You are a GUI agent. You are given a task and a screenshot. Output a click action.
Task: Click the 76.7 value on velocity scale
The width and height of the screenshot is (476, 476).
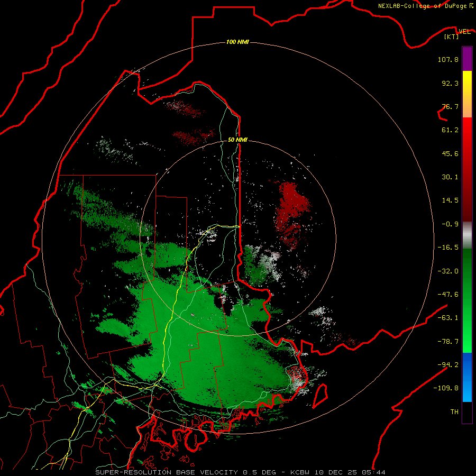pyautogui.click(x=450, y=106)
